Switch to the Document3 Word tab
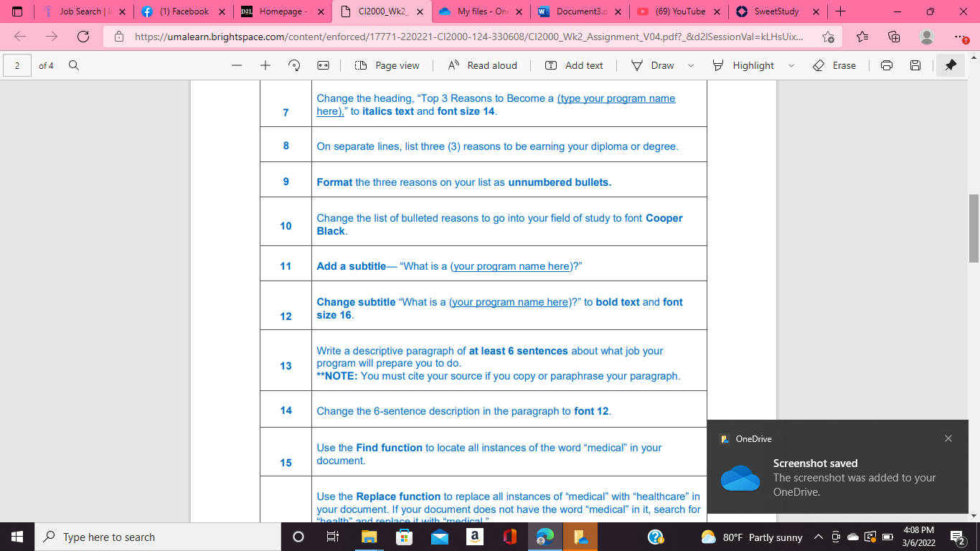 click(580, 11)
